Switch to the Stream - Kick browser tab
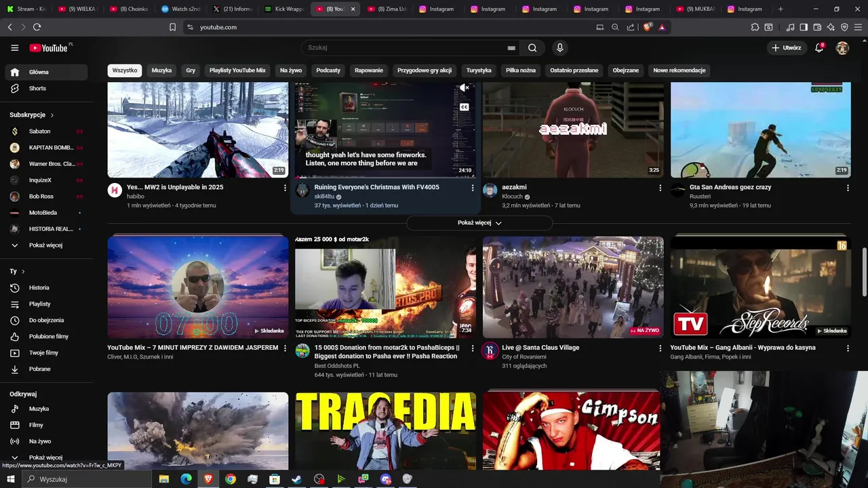Viewport: 868px width, 488px height. (x=26, y=9)
